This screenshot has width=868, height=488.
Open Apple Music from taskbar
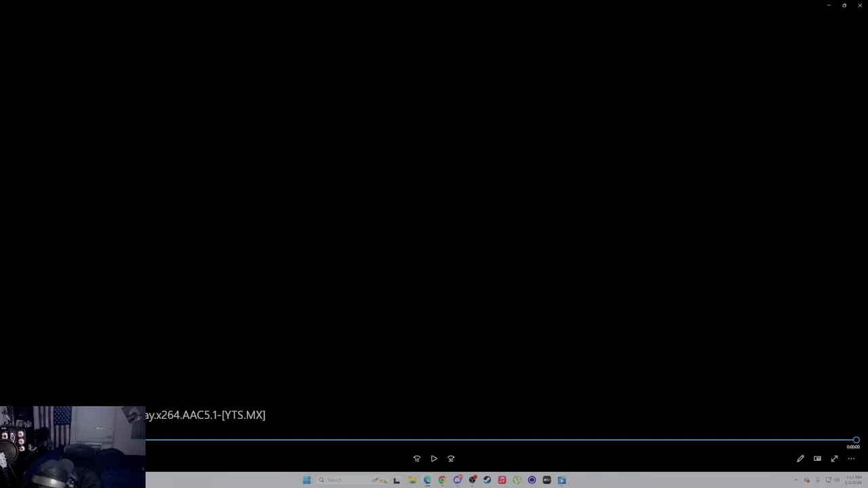(x=502, y=480)
